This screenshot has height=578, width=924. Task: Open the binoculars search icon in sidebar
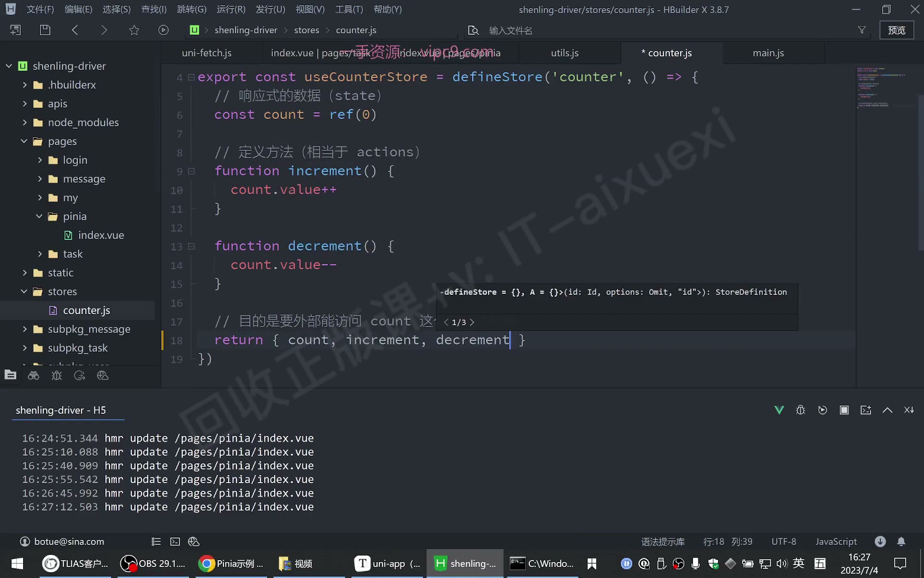click(x=33, y=376)
